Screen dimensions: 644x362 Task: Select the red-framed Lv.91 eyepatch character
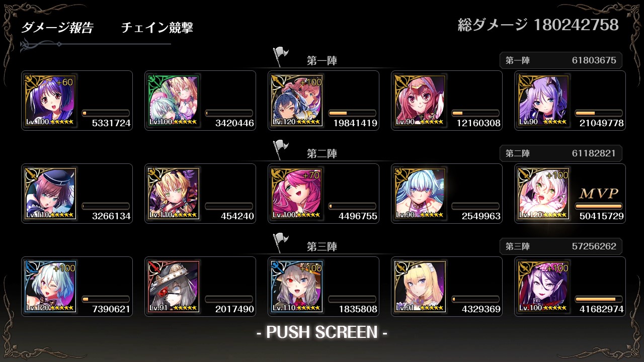[x=173, y=287]
